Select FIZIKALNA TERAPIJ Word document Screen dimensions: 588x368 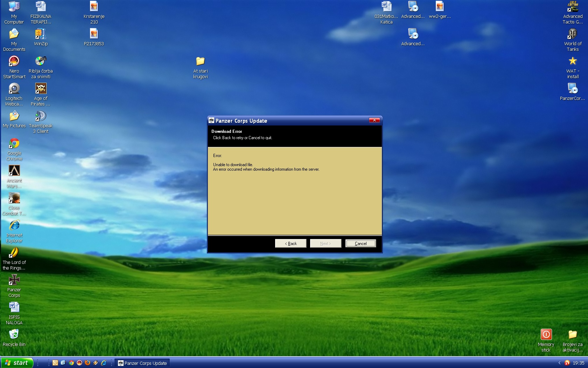click(41, 12)
